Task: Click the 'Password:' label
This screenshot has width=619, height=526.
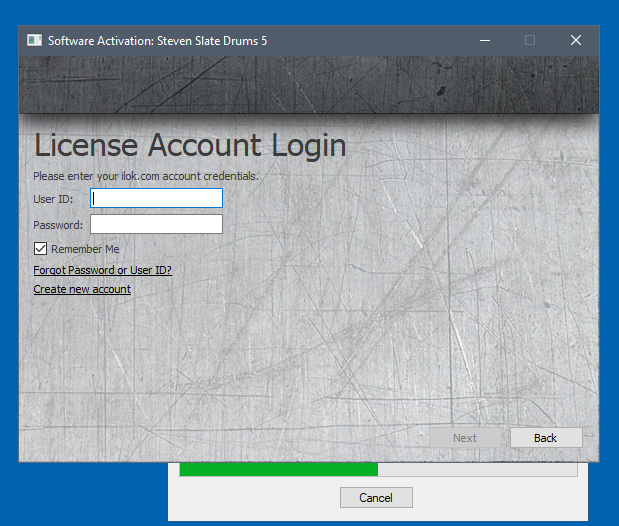Action: tap(58, 225)
